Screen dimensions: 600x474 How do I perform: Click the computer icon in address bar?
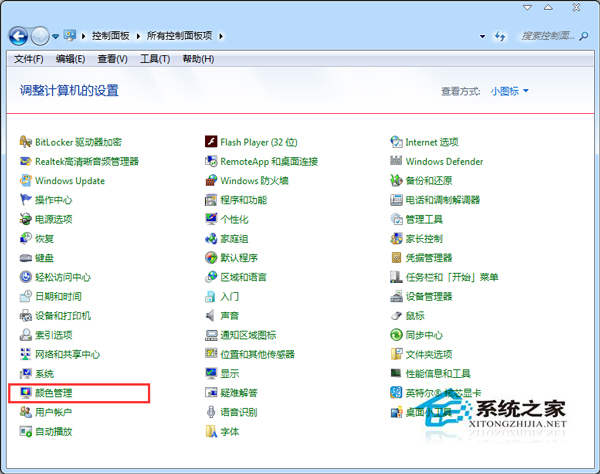click(70, 36)
